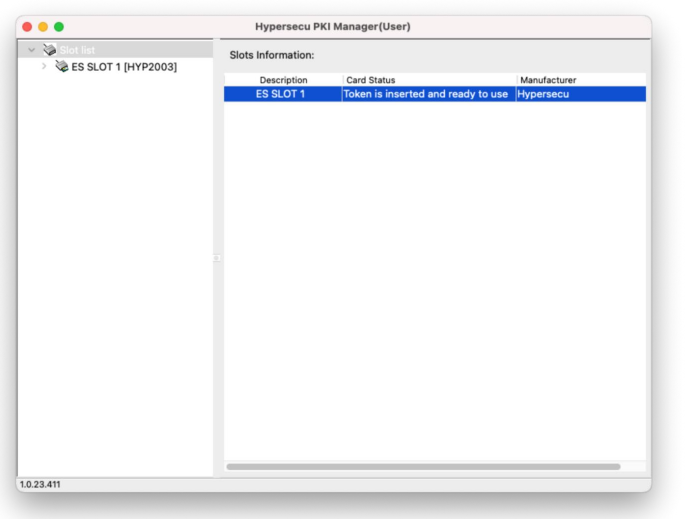Click the Slot list reader icon
The height and width of the screenshot is (519, 686).
point(49,50)
